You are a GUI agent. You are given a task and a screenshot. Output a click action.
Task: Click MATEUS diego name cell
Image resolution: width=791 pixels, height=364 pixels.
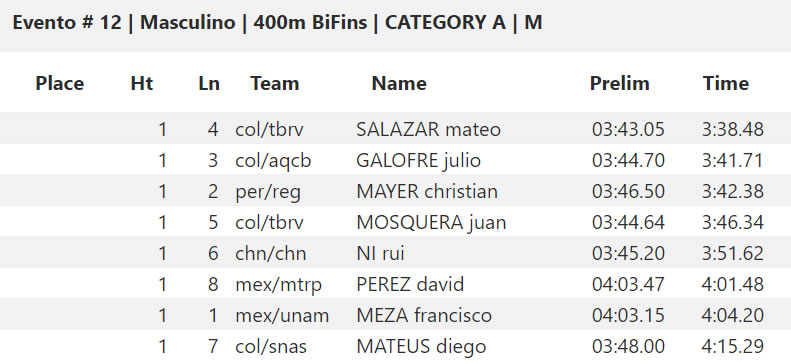(x=421, y=347)
